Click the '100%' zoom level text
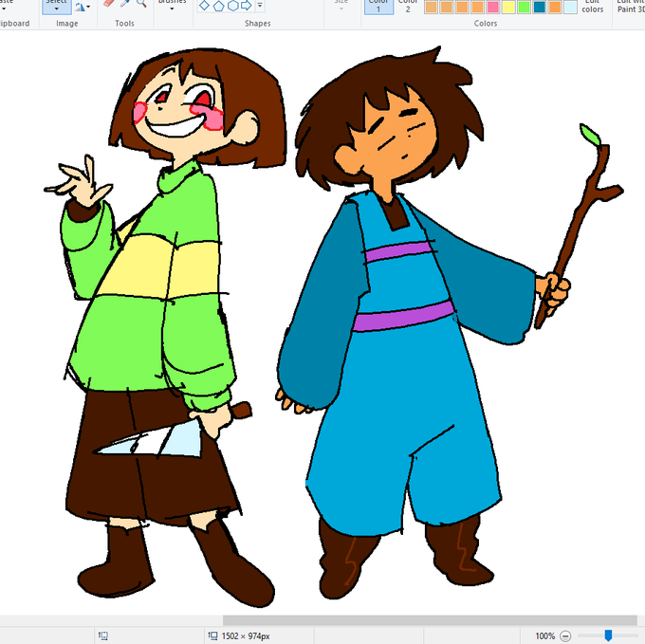The width and height of the screenshot is (645, 644). point(545,636)
